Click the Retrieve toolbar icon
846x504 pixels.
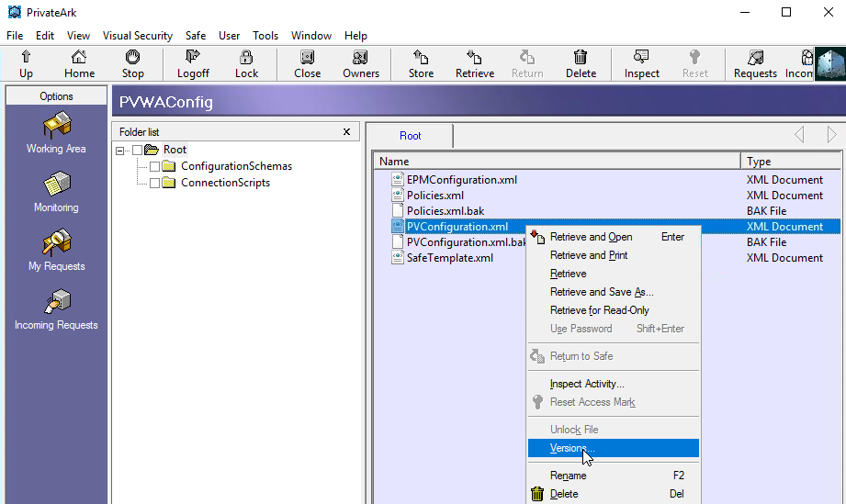(x=474, y=63)
